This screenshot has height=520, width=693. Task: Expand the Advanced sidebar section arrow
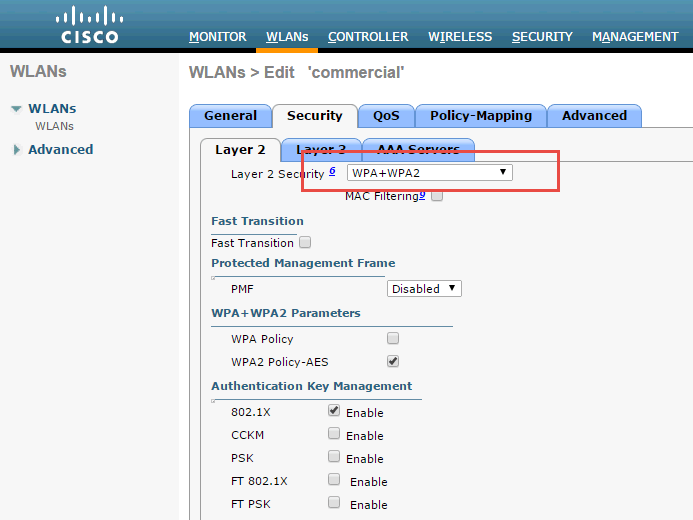click(17, 150)
